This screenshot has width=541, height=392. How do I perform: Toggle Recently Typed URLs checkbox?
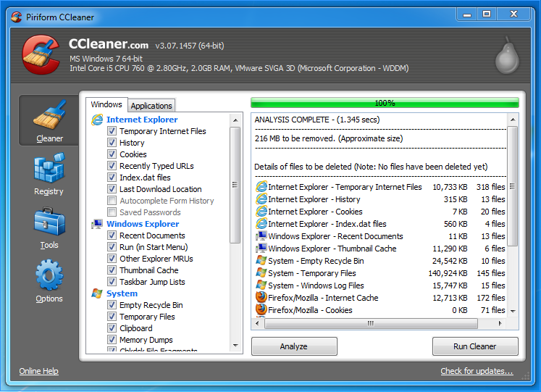(112, 166)
